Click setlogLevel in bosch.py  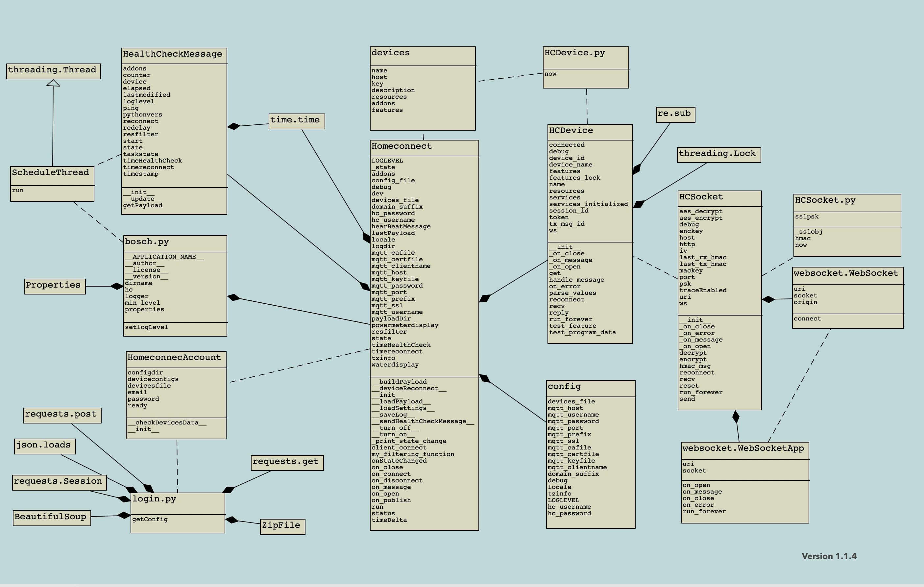146,327
